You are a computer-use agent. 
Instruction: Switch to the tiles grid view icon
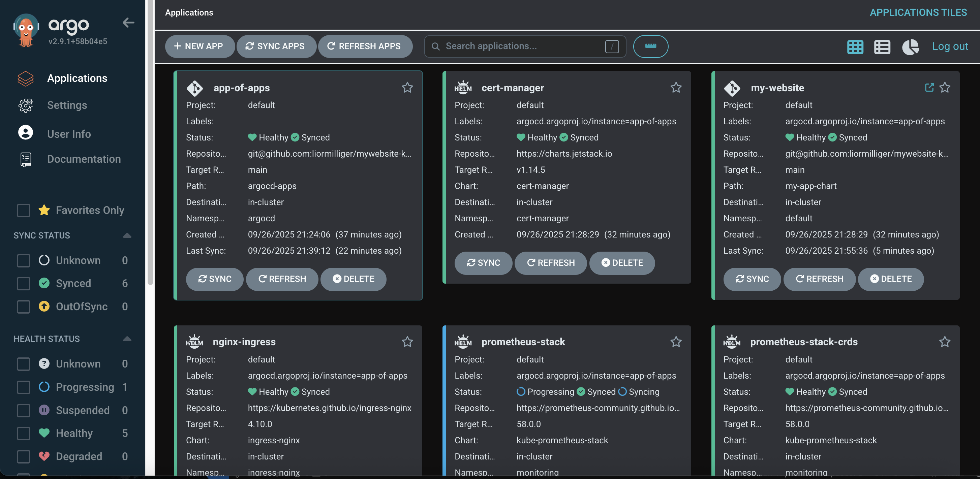(855, 47)
